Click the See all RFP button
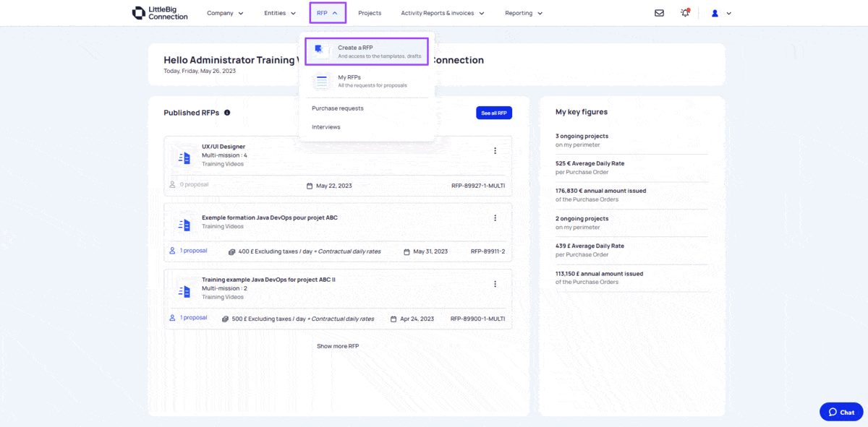 coord(494,113)
